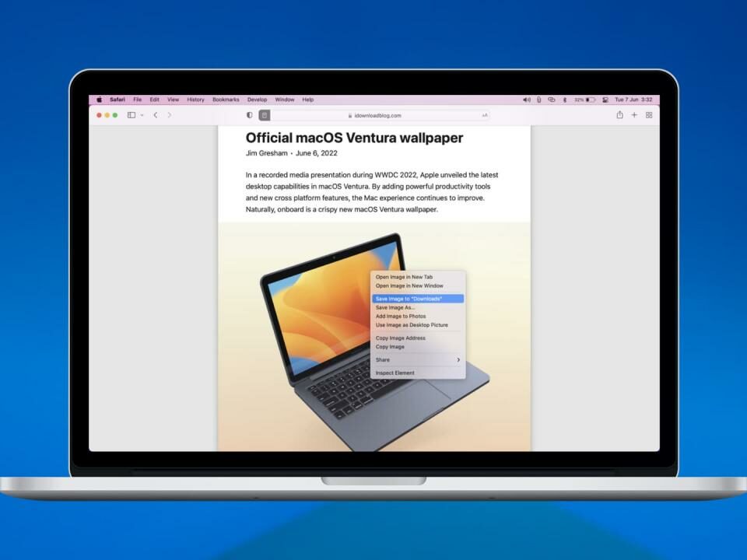Screen dimensions: 747x560
Task: Go forward to the next page
Action: click(x=170, y=115)
